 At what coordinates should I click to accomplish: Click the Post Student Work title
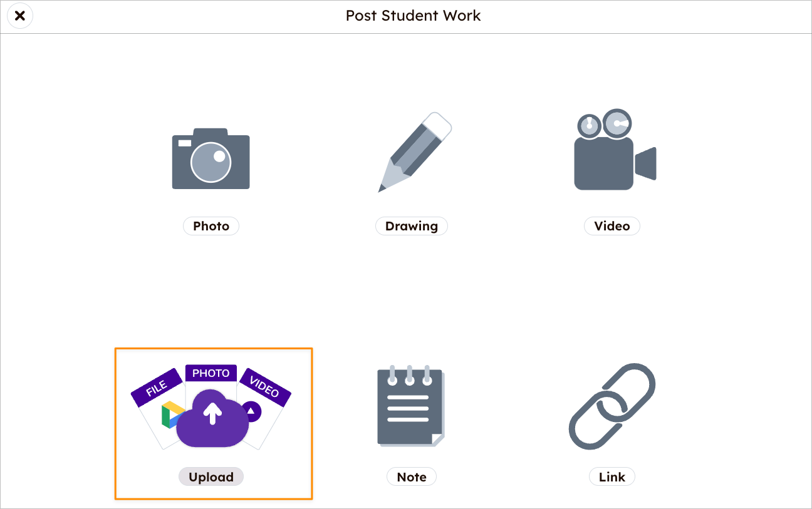coord(413,16)
